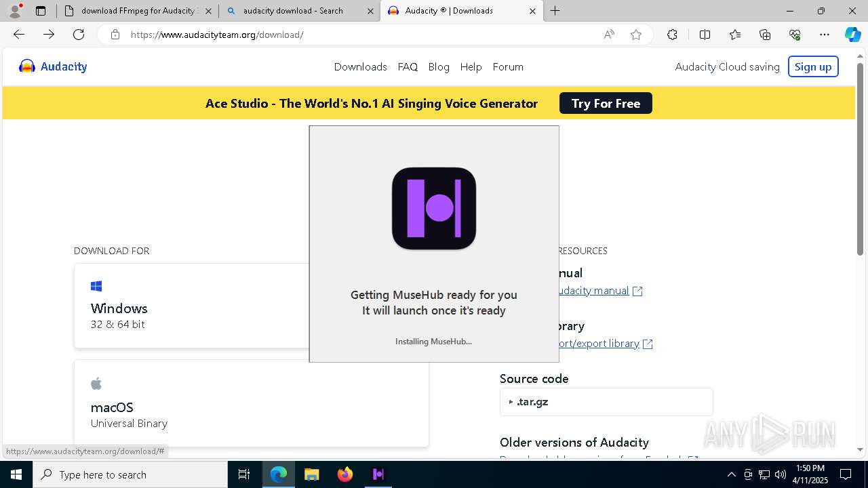The image size is (868, 488).
Task: Close the download FFmpeg for Audacity tab
Action: pos(208,12)
